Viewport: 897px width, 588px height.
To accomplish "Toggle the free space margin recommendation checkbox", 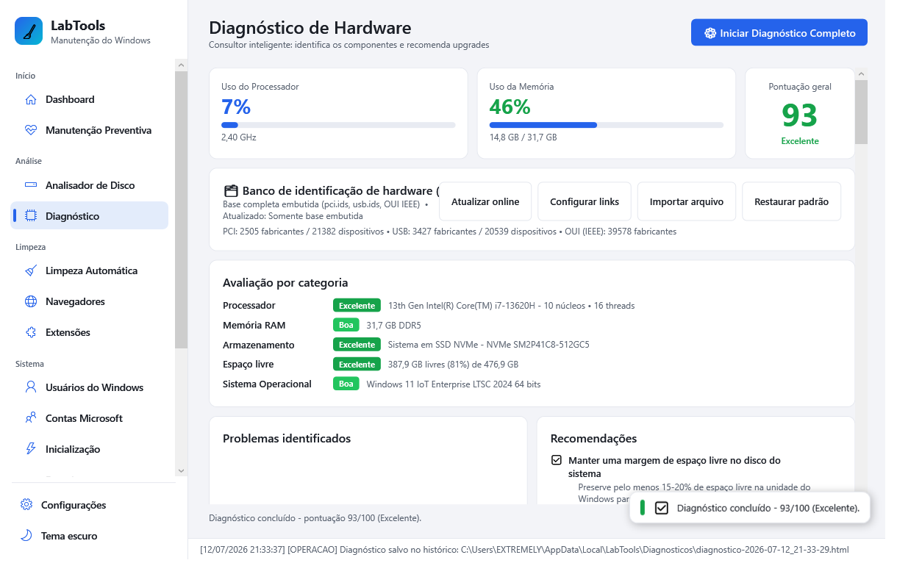I will coord(557,460).
